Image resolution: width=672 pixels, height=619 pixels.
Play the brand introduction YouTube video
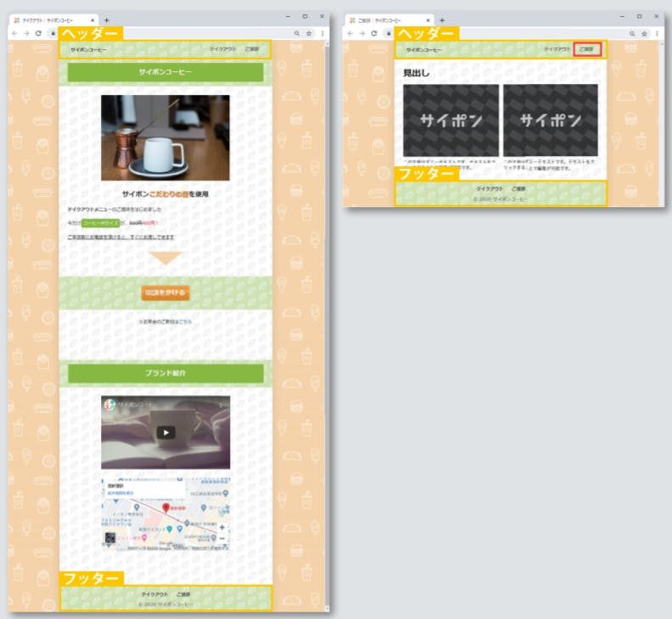(165, 432)
